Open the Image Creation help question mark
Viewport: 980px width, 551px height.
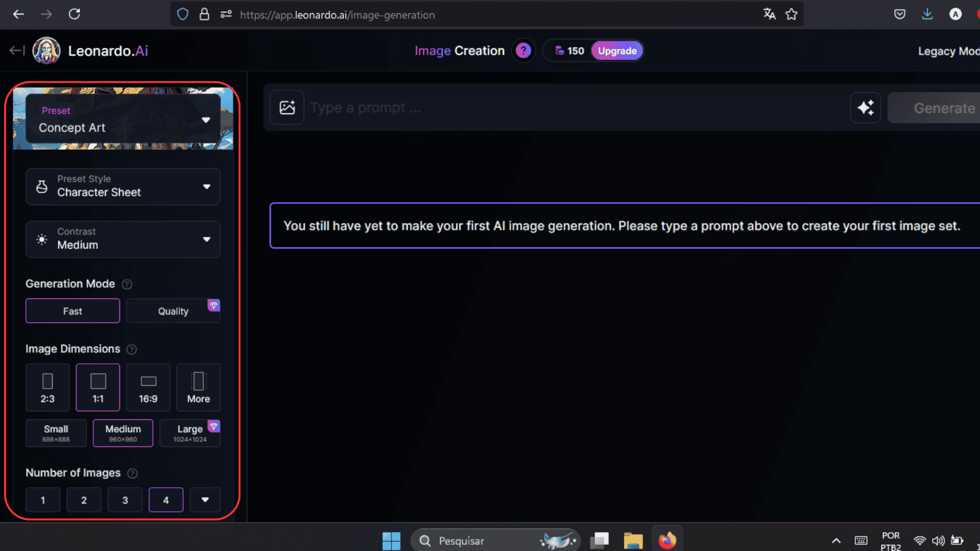(523, 51)
